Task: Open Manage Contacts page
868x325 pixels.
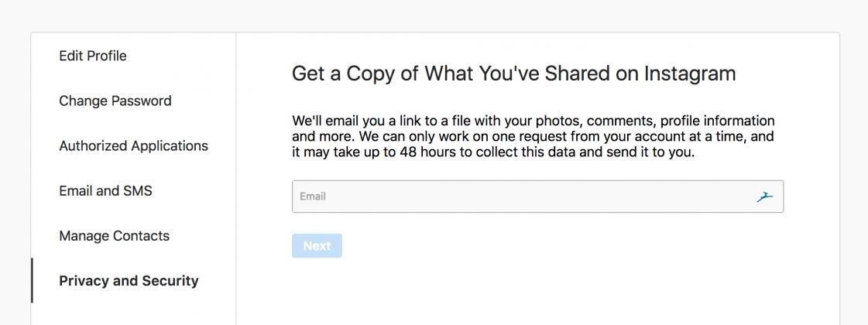Action: (x=114, y=236)
